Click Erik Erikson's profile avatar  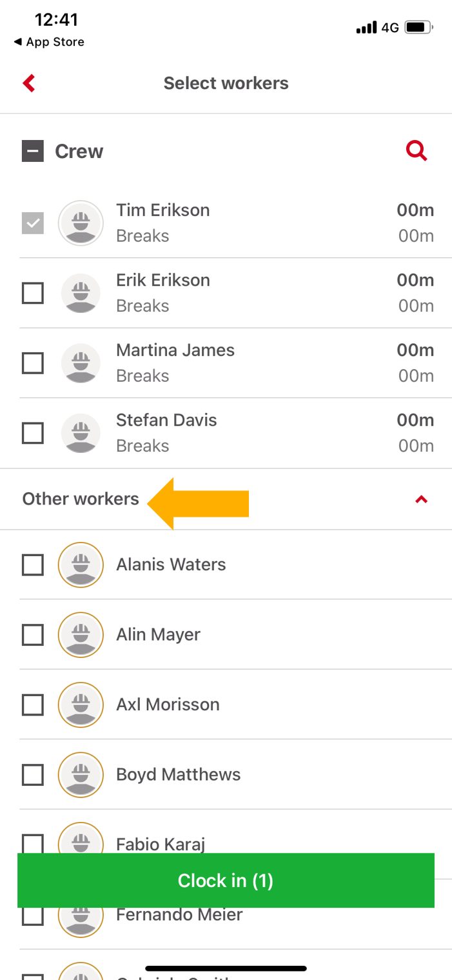click(x=81, y=293)
